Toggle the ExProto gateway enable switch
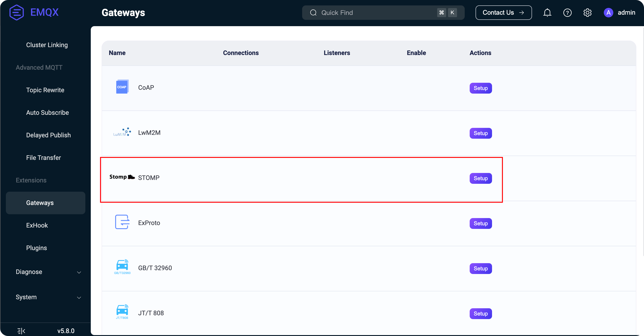Screen dimensions: 644x336 click(x=417, y=223)
